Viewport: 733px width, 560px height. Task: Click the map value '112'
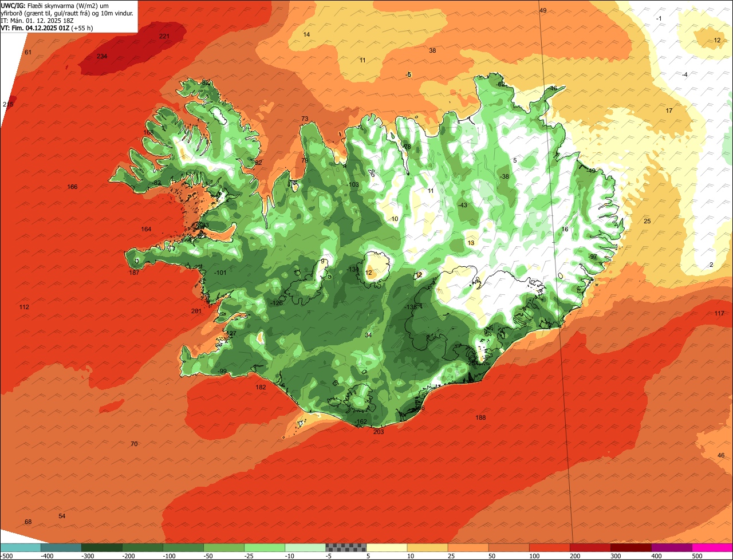point(24,307)
